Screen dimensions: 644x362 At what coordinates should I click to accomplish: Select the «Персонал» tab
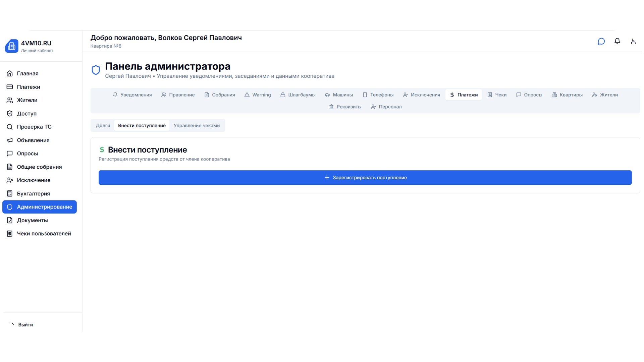[386, 107]
